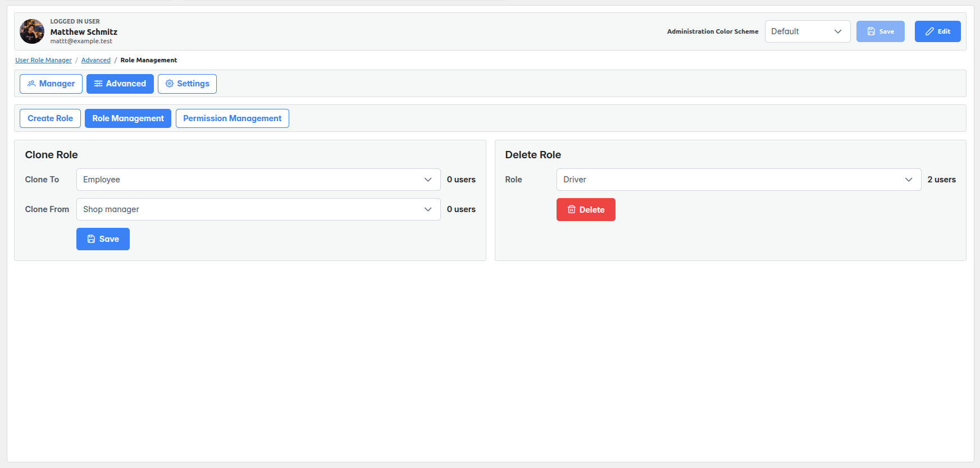Viewport: 980px width, 468px height.
Task: Click the 2 users count label
Action: (942, 180)
